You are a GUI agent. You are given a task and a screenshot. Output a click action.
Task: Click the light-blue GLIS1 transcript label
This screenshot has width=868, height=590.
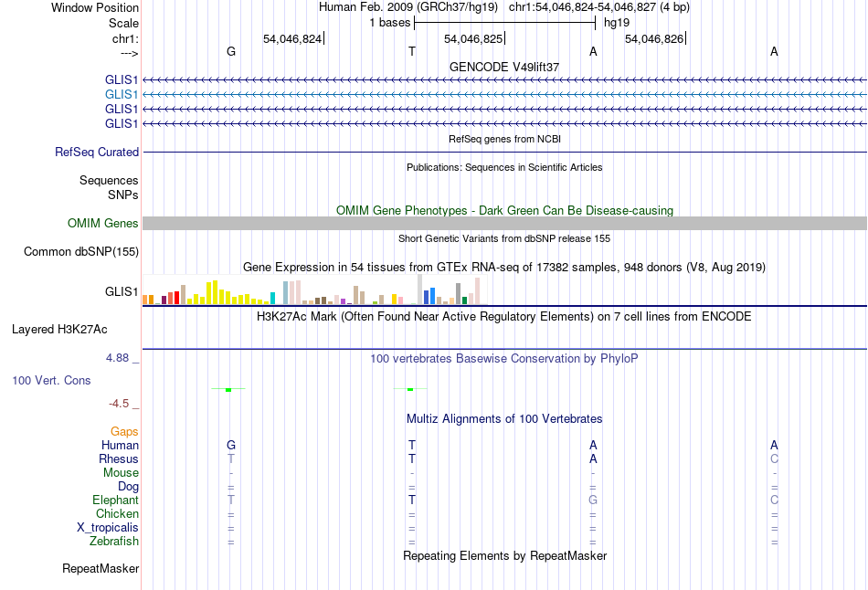click(x=122, y=95)
